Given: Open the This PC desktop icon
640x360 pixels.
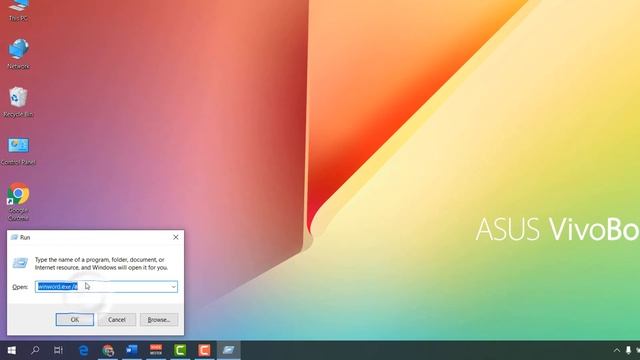Looking at the screenshot, I should [18, 10].
